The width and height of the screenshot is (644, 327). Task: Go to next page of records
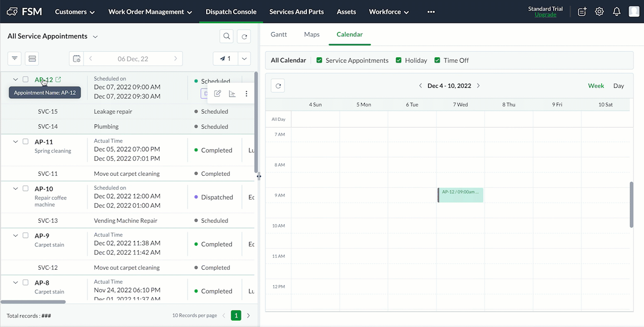(249, 316)
